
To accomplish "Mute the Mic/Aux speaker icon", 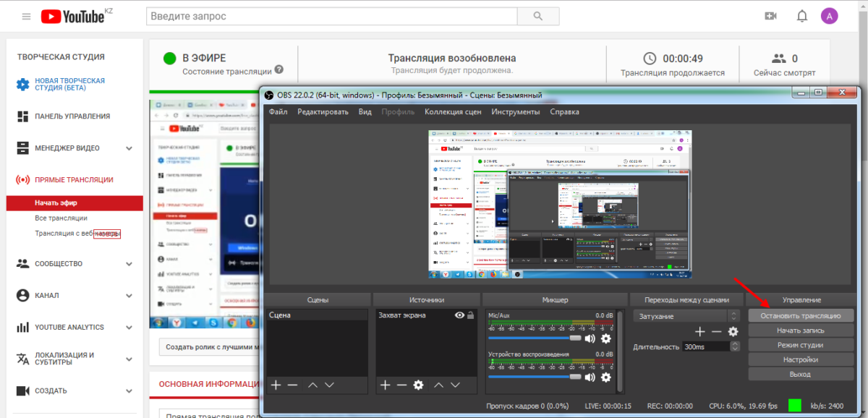I will coord(590,338).
